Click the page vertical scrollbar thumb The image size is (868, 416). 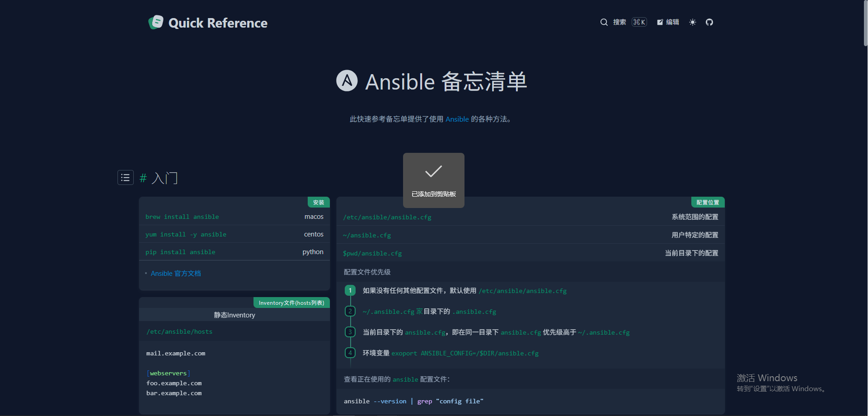pyautogui.click(x=865, y=23)
